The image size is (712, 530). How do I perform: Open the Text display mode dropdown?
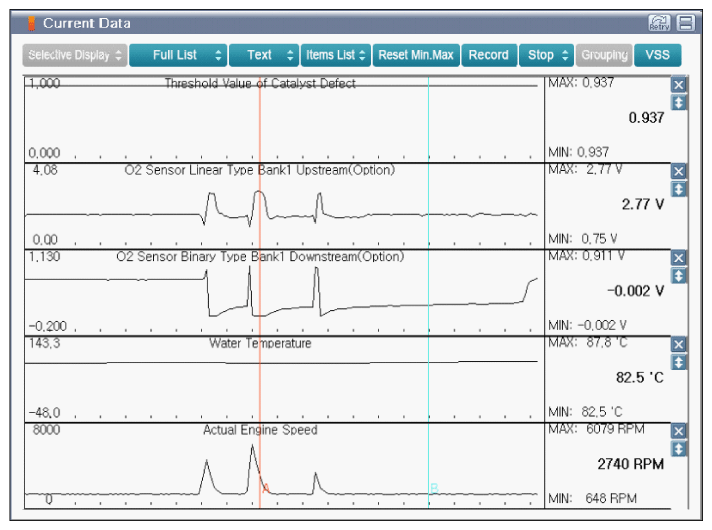264,55
